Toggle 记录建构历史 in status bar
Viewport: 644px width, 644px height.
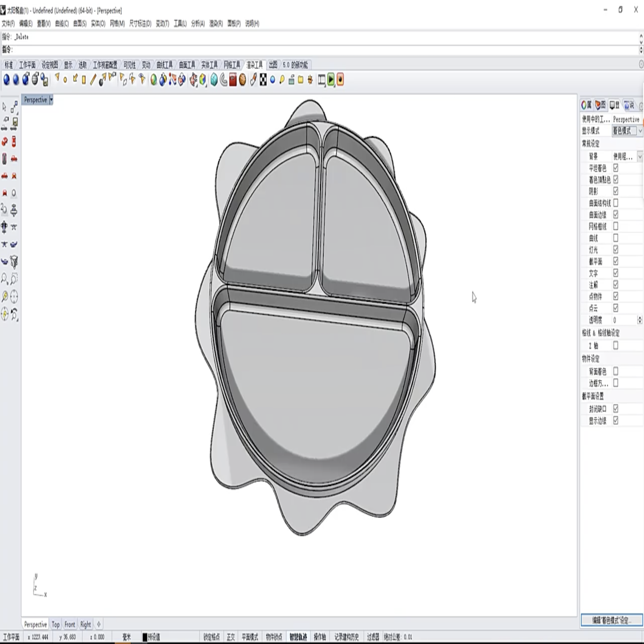coord(346,637)
